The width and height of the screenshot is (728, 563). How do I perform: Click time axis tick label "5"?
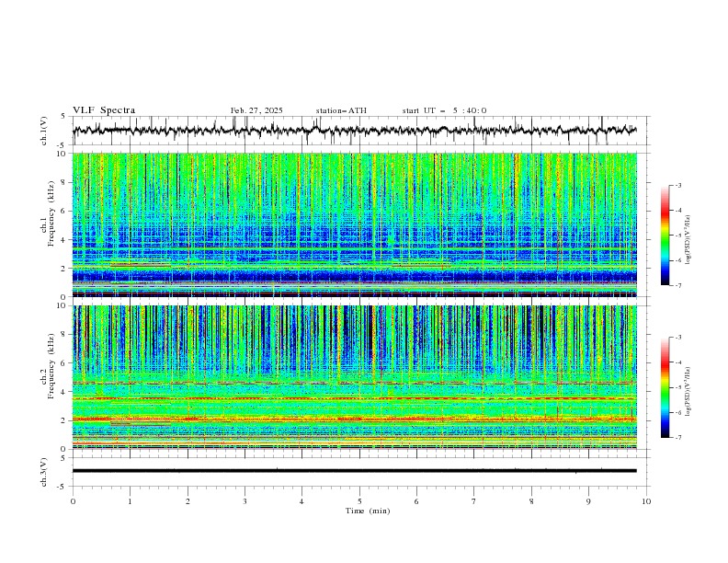(x=359, y=501)
